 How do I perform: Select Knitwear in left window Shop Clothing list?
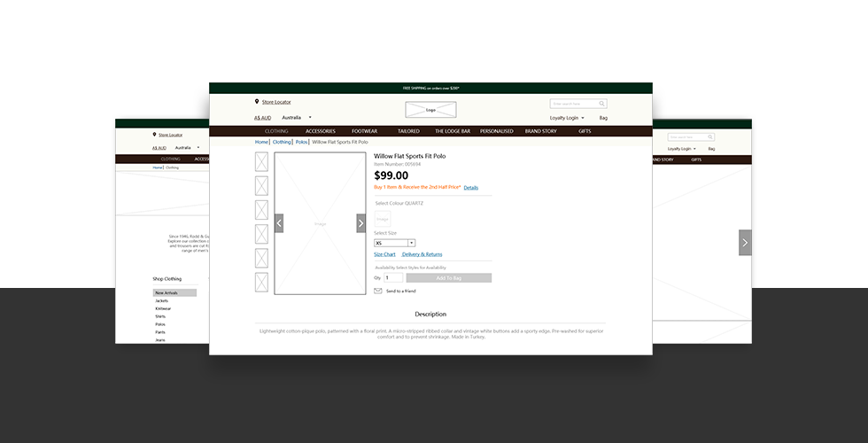tap(163, 308)
